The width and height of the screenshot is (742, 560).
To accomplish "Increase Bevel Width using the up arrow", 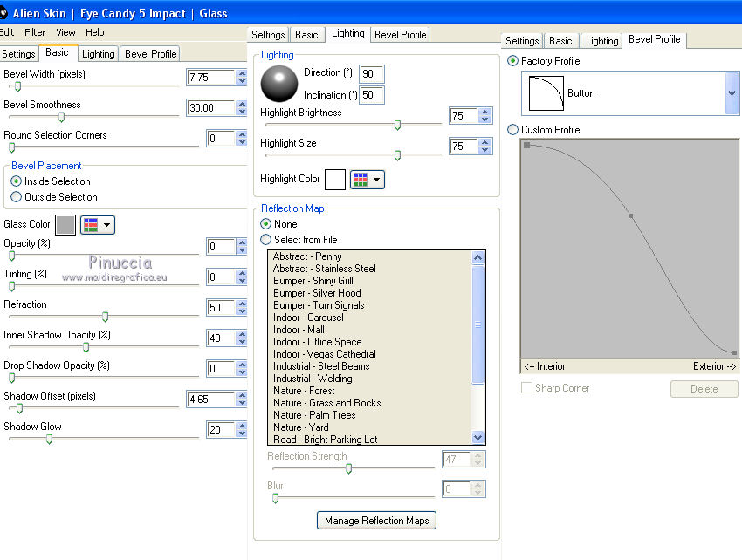I will [242, 73].
